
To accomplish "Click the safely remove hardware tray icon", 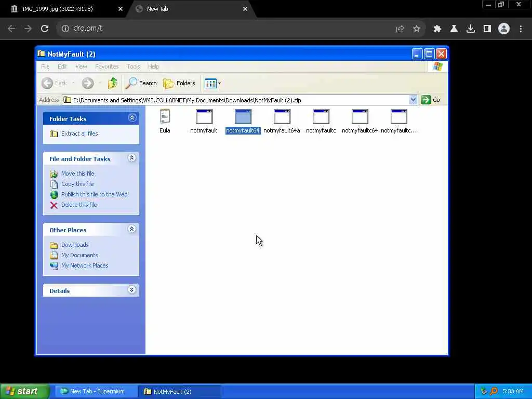I will coord(484,392).
